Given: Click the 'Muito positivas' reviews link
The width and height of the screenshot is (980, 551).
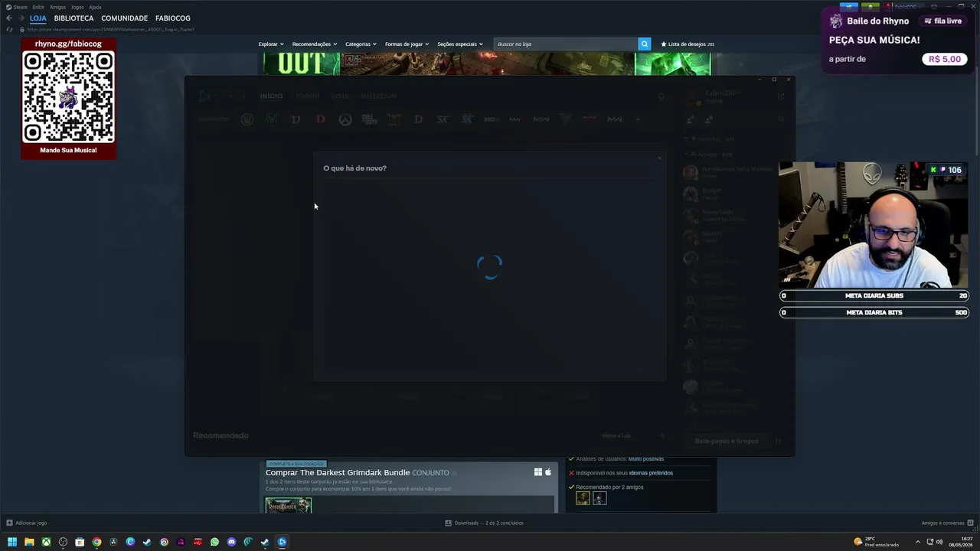Looking at the screenshot, I should 646,459.
